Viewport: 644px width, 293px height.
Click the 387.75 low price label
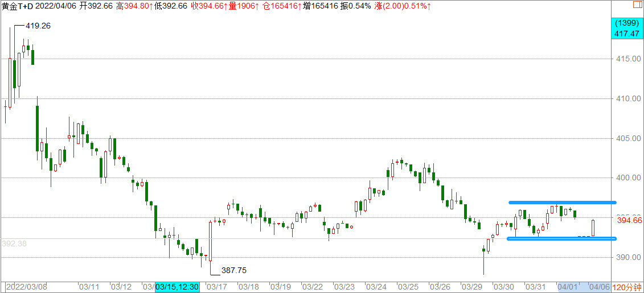234,270
